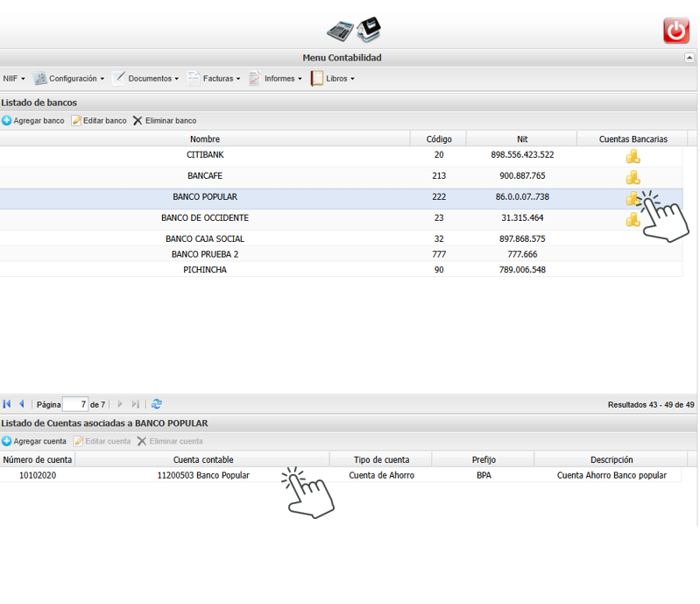
Task: Go to previous page of bank list
Action: point(21,404)
